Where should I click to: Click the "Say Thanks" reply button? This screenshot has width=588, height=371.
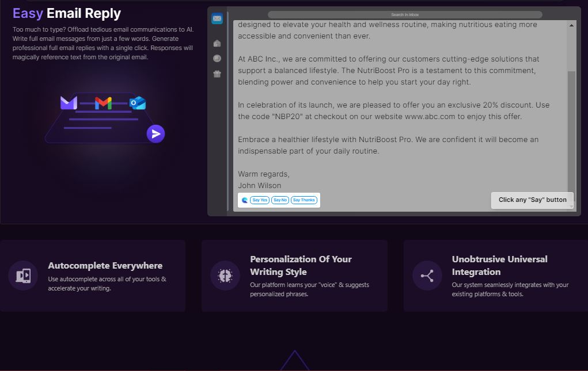click(x=304, y=200)
